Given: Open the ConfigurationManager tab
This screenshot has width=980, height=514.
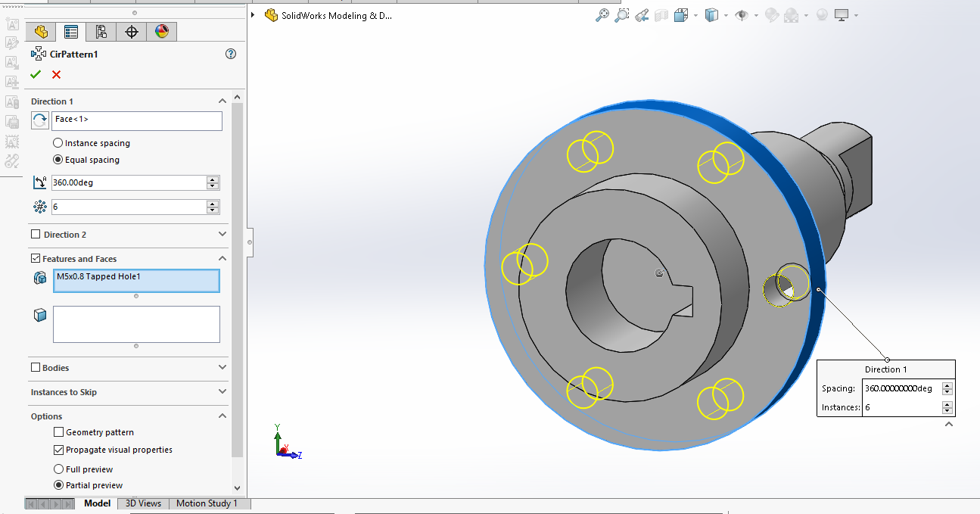Looking at the screenshot, I should [101, 31].
